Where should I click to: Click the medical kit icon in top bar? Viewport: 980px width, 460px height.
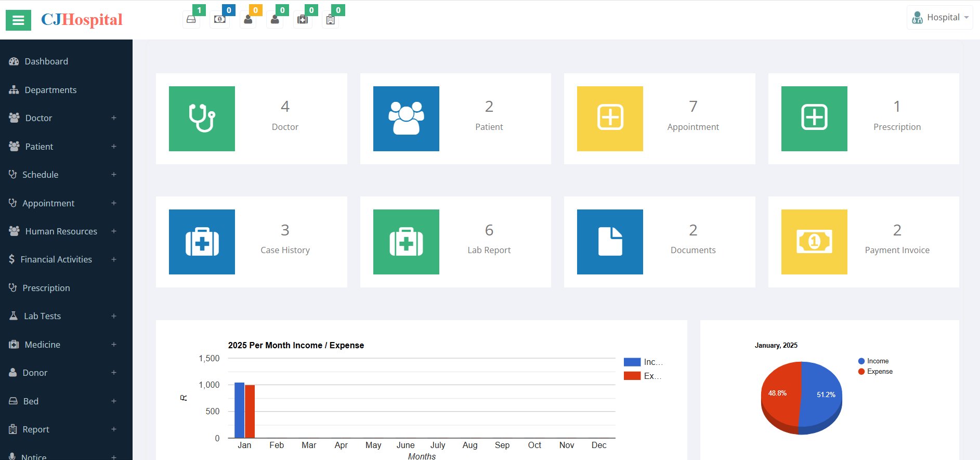tap(303, 20)
